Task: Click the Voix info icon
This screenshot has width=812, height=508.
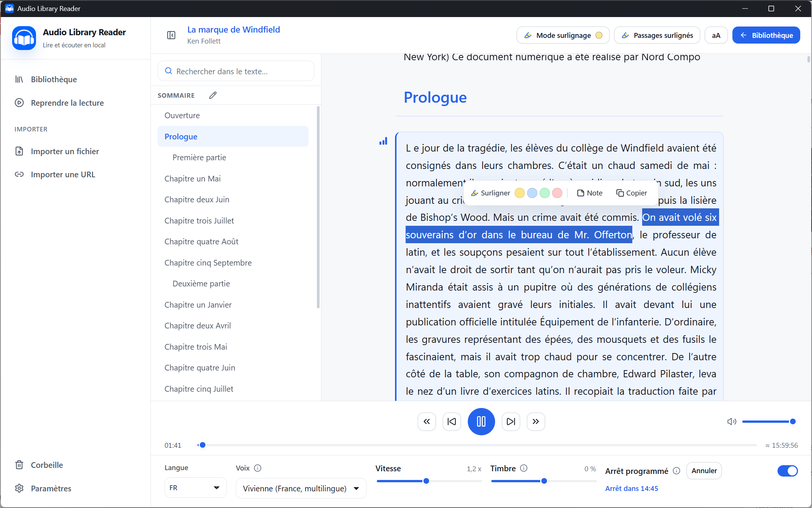Action: 258,468
